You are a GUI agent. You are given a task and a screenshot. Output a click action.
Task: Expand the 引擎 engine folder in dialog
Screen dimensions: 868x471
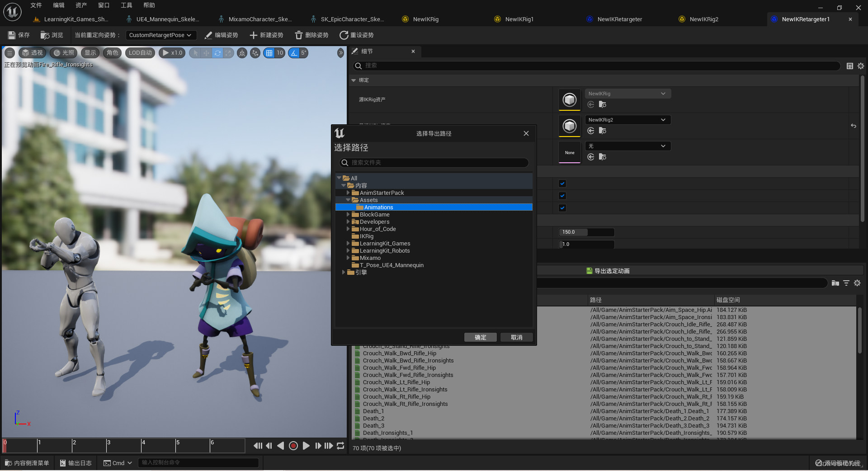coord(344,272)
